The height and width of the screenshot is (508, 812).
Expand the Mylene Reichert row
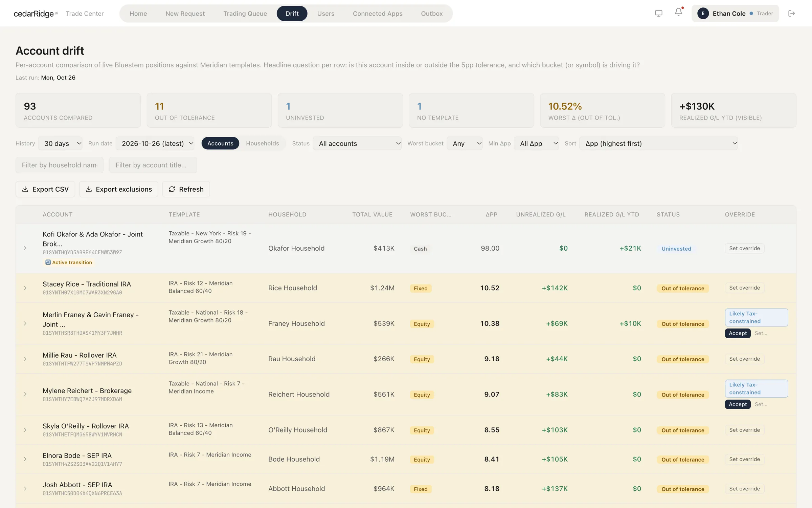(x=25, y=394)
